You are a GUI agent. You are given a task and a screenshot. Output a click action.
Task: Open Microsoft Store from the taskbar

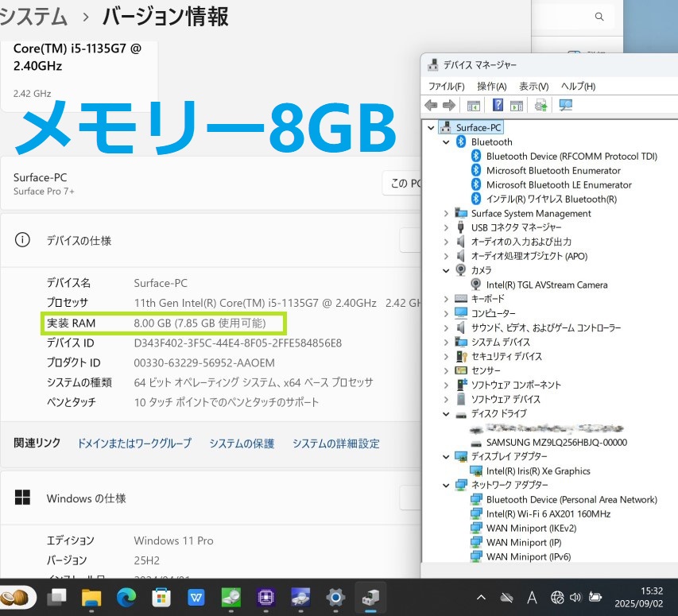point(161,596)
